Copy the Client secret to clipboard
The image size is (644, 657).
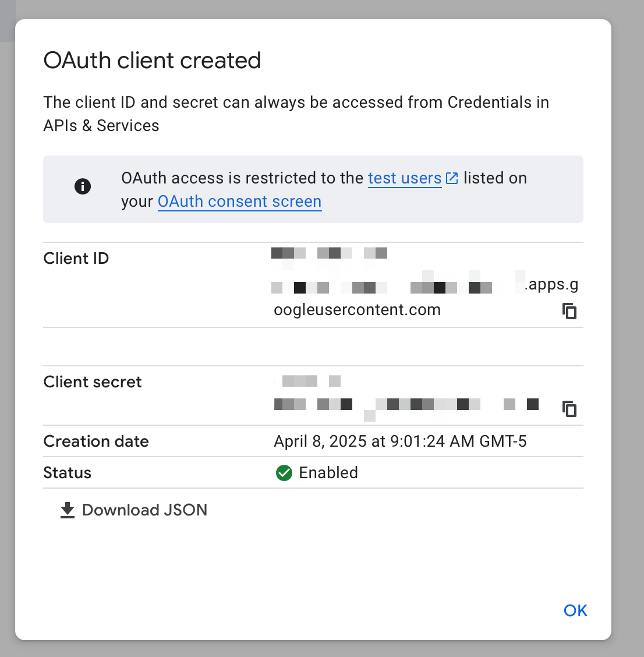(569, 409)
